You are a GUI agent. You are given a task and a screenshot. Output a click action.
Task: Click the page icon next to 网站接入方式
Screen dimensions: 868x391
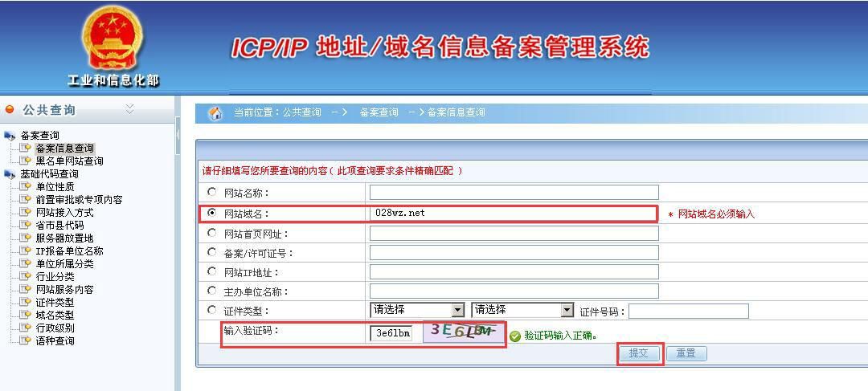coord(26,213)
